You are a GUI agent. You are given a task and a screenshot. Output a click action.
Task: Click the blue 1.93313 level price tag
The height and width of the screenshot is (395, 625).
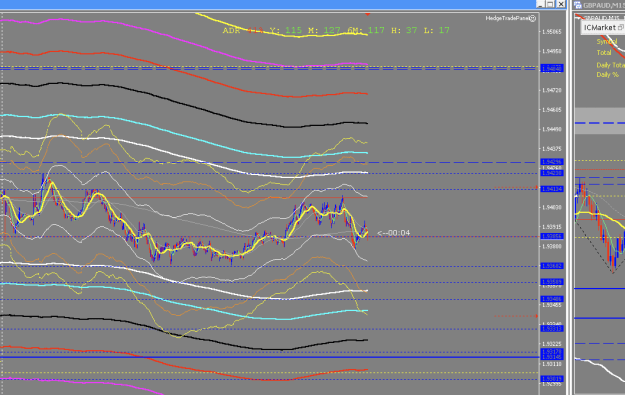[552, 329]
